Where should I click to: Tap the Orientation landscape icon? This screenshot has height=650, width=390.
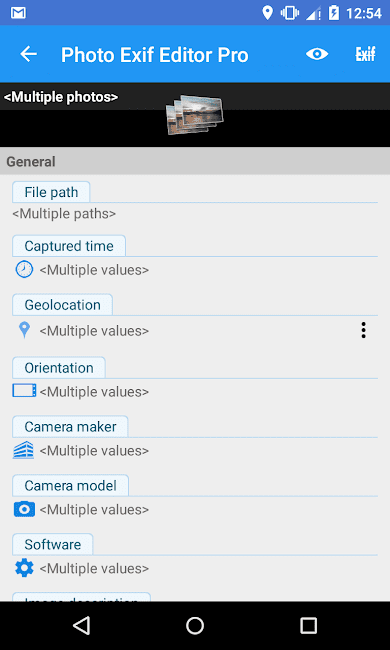24,391
